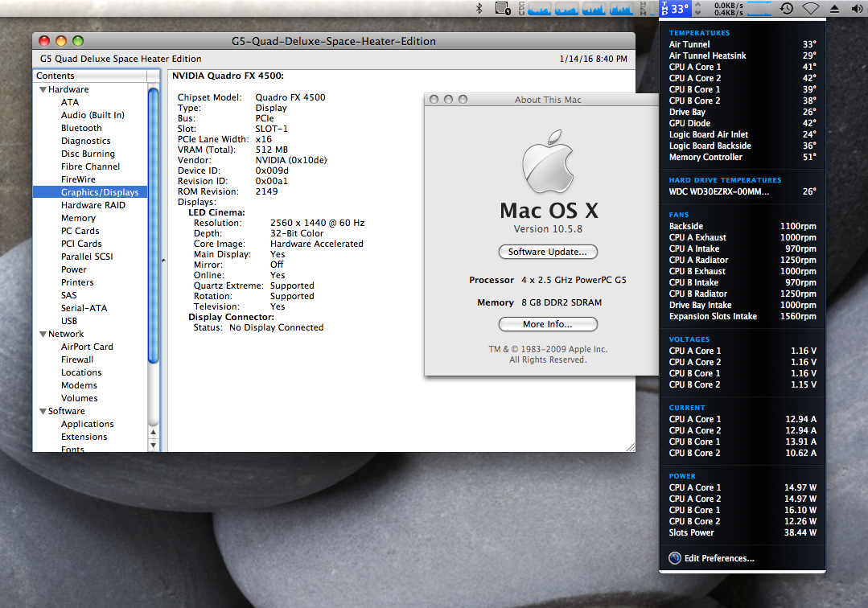
Task: Select USB in the Hardware list
Action: pos(69,321)
